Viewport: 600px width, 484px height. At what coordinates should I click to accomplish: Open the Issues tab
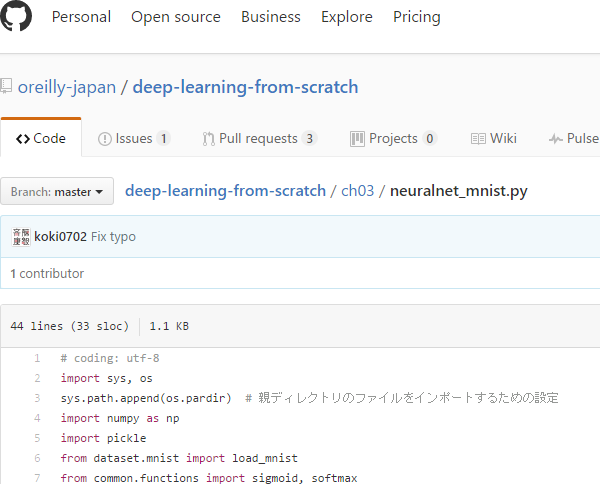[134, 139]
